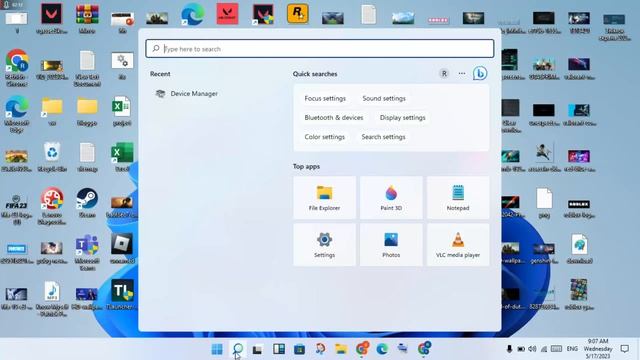
Task: Select the Sound settings quick search
Action: point(384,98)
